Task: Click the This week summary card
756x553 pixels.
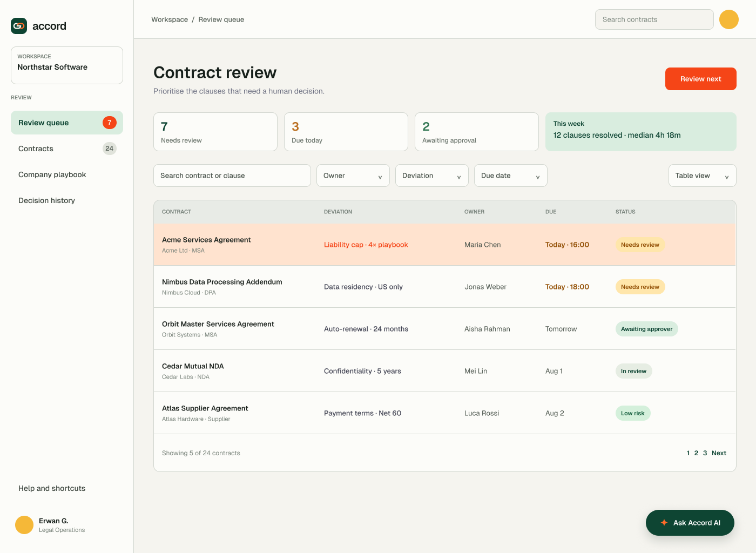Action: pyautogui.click(x=641, y=132)
